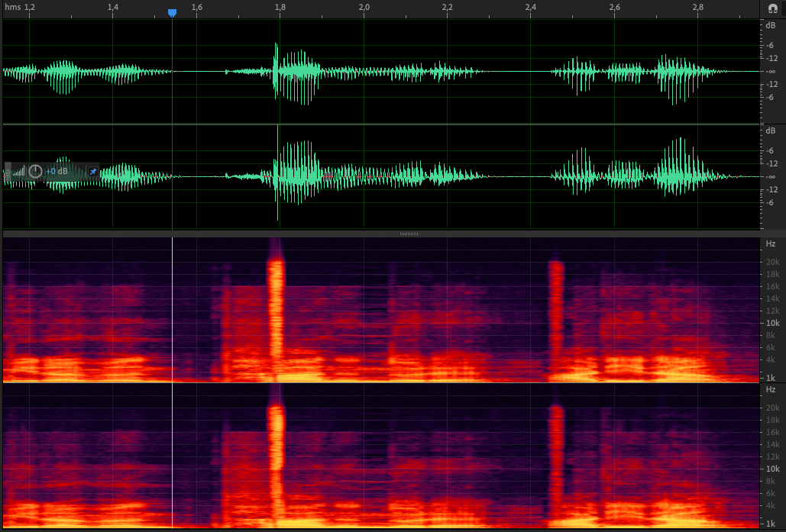Click the HUD gain adjustment knob

pyautogui.click(x=35, y=171)
